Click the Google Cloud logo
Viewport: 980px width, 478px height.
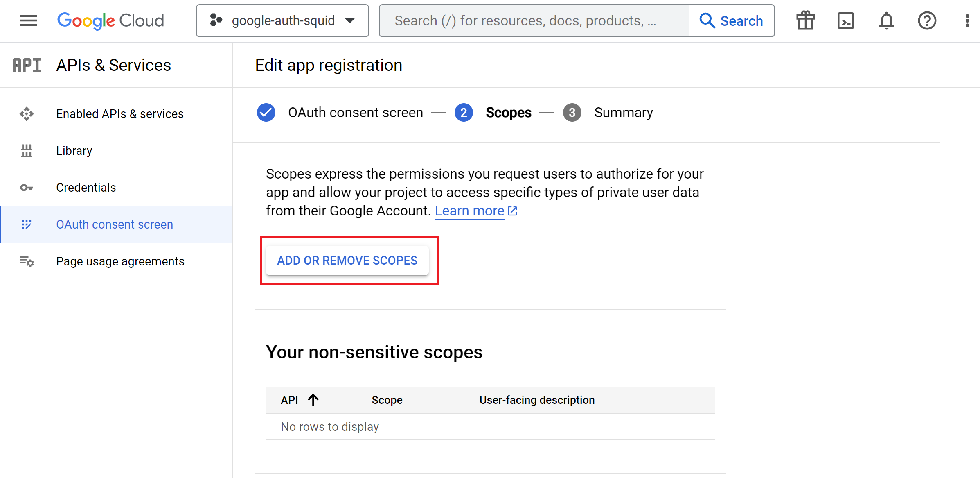coord(110,20)
